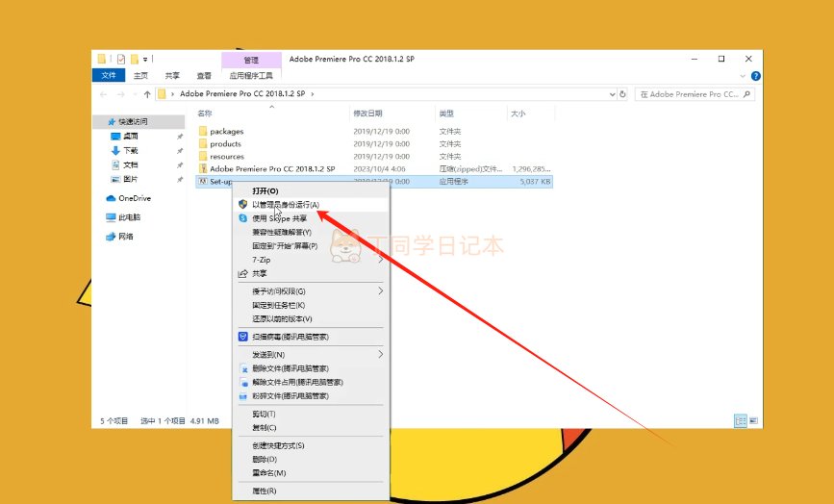Sort by the 修改日期 column header

click(x=367, y=113)
